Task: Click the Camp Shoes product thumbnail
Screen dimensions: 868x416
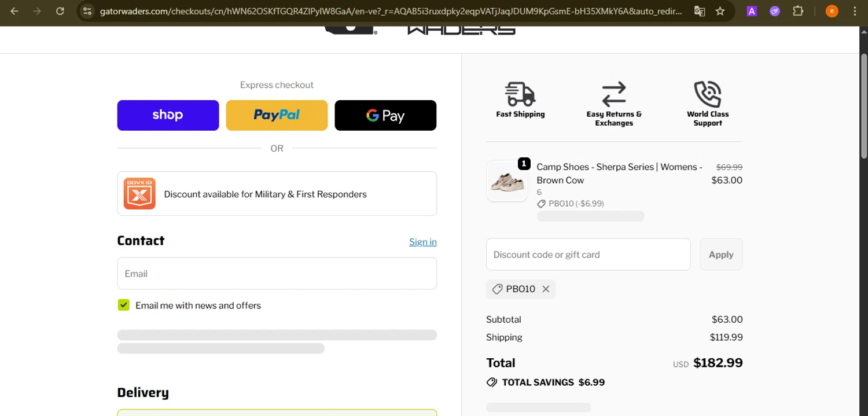Action: coord(507,181)
